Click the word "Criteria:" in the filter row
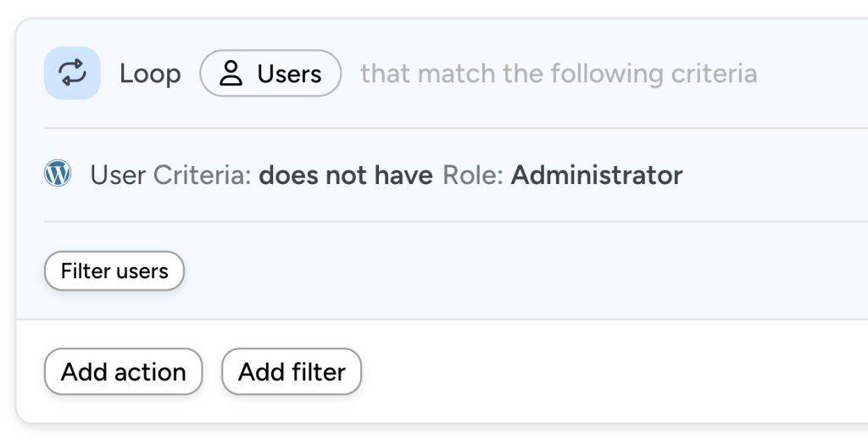 point(203,175)
